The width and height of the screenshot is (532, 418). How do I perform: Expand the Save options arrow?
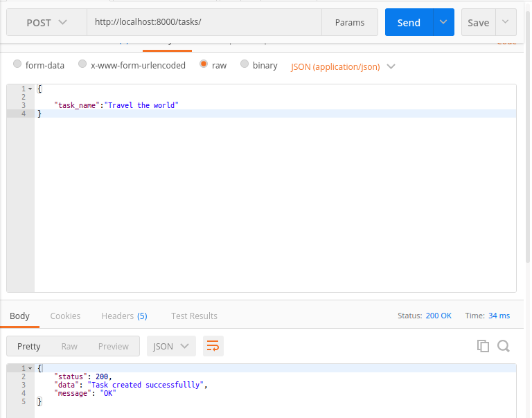506,22
